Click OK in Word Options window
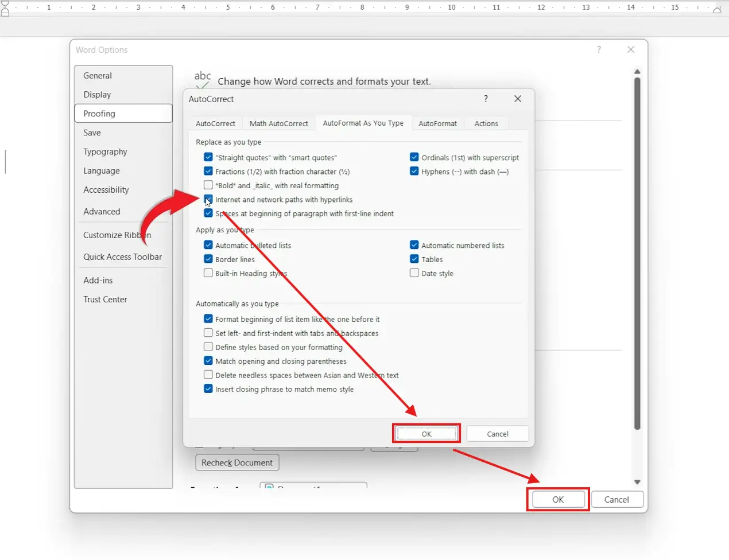Screen dimensions: 729x560 tap(558, 499)
